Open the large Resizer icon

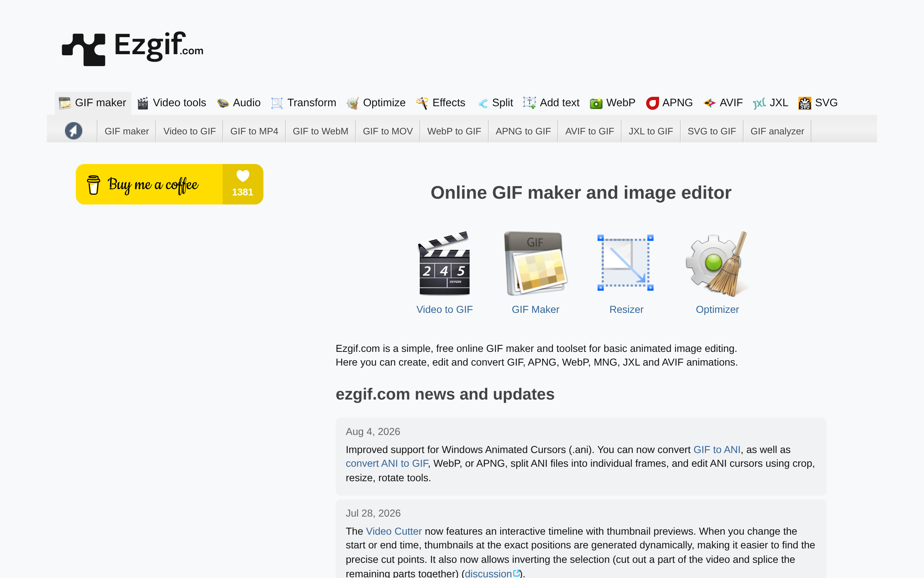(x=626, y=263)
